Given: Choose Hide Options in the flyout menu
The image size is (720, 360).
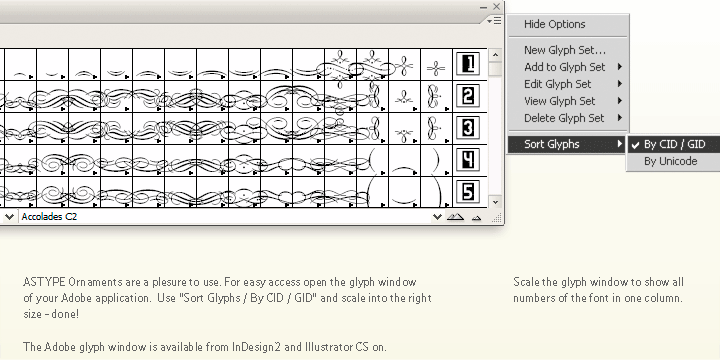Looking at the screenshot, I should click(554, 24).
